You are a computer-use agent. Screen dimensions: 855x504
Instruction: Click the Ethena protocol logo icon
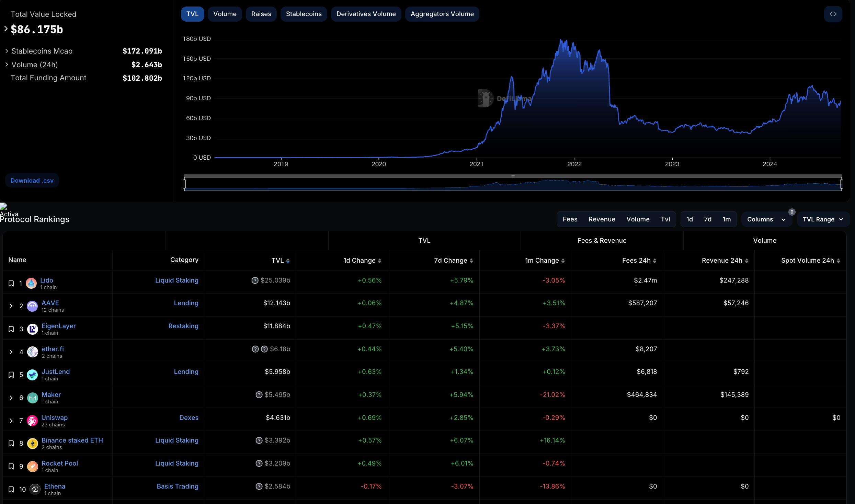click(x=35, y=490)
